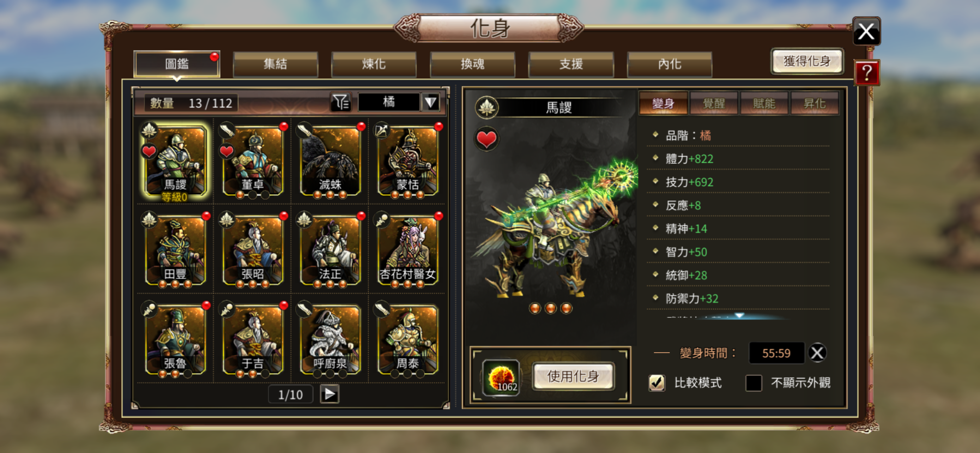
Task: Enable the 不顯示外觀 checkbox
Action: (x=754, y=383)
